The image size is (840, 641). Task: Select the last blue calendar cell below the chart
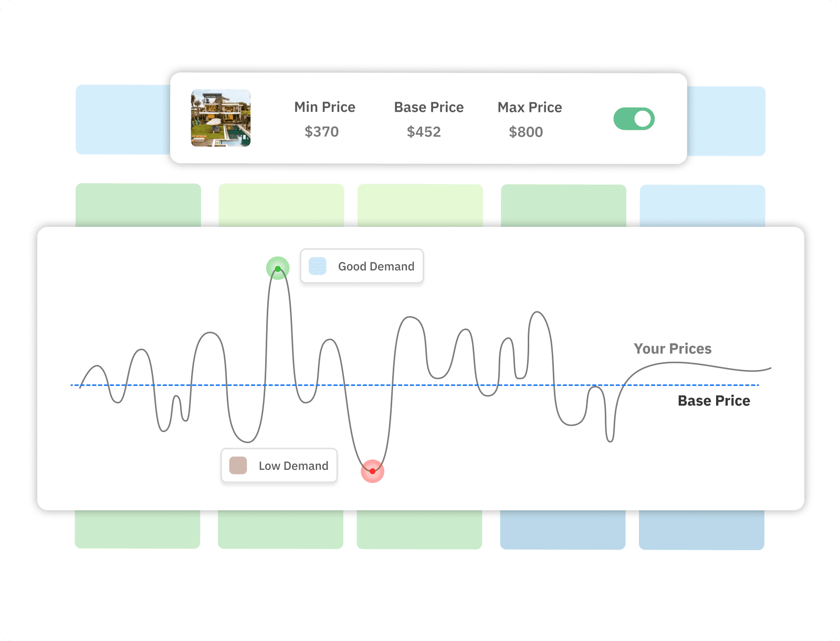[701, 530]
